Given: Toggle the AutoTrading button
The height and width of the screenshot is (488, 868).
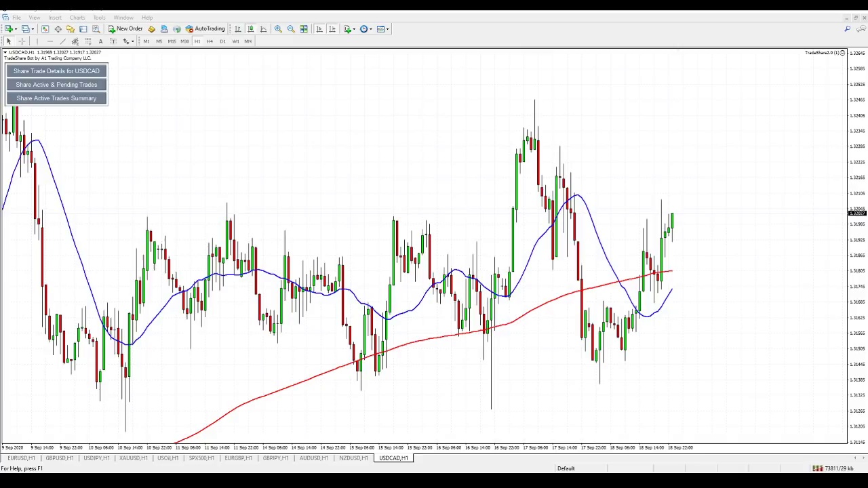Looking at the screenshot, I should (x=205, y=29).
